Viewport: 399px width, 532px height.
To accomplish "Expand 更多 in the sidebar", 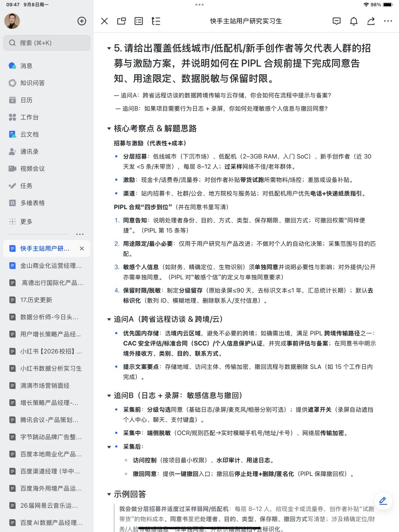I will pos(47,222).
